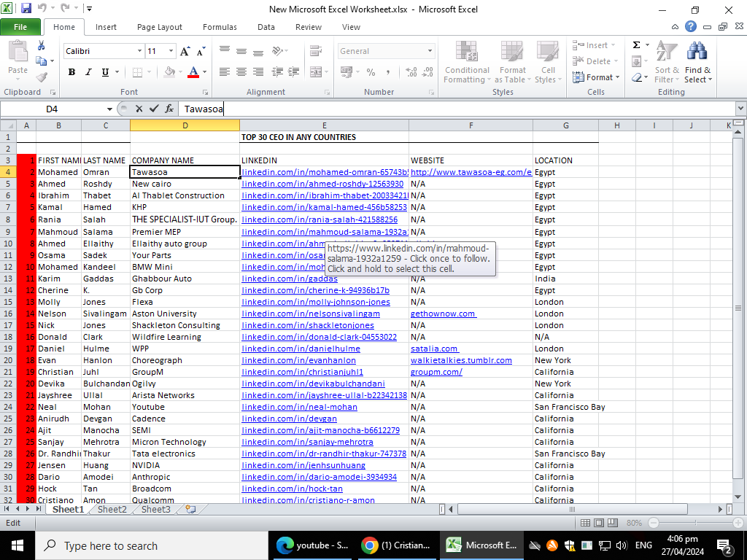Expand the Format cells dropdown
This screenshot has height=560, width=747.
[x=617, y=77]
